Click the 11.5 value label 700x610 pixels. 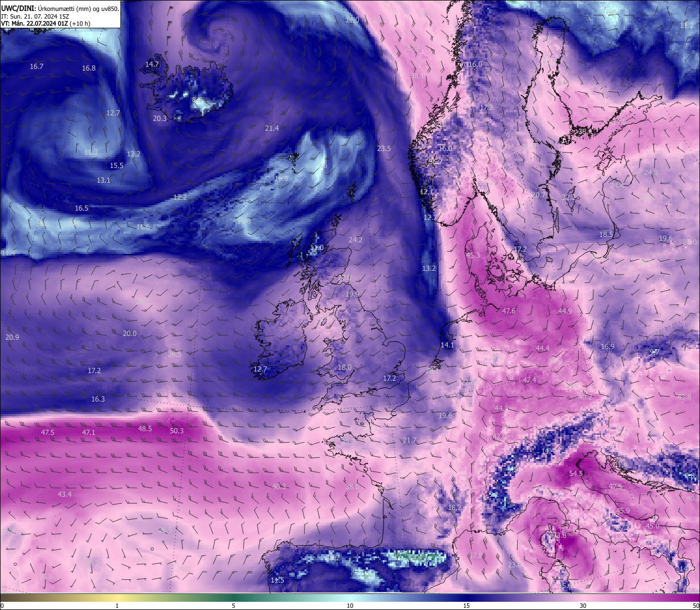277,580
